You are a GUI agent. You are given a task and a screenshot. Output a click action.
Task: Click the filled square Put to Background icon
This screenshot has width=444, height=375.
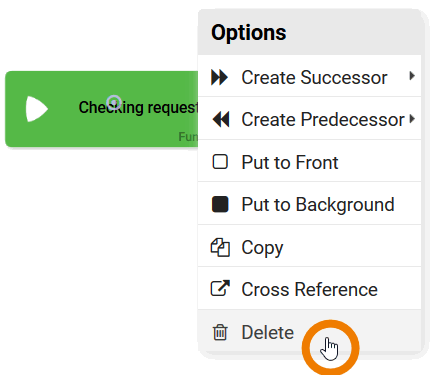pos(220,204)
